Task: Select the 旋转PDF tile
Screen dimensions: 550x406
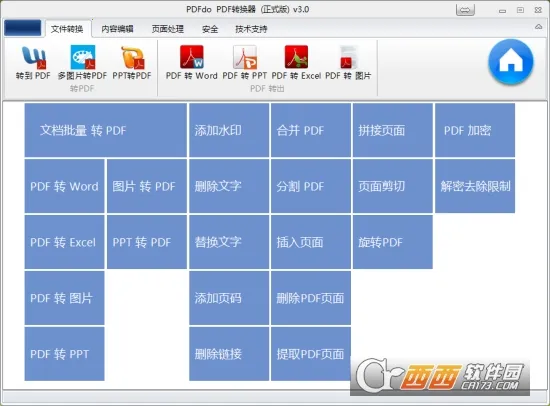Action: (x=393, y=242)
